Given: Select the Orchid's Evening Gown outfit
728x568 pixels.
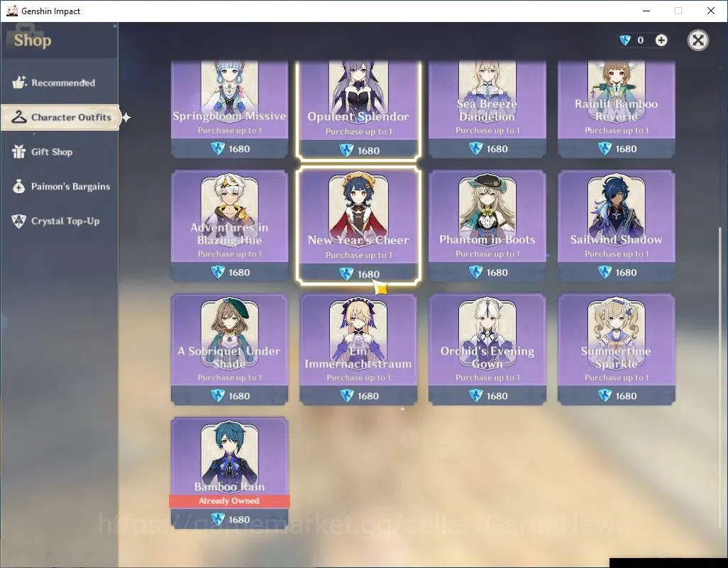Looking at the screenshot, I should pyautogui.click(x=487, y=349).
